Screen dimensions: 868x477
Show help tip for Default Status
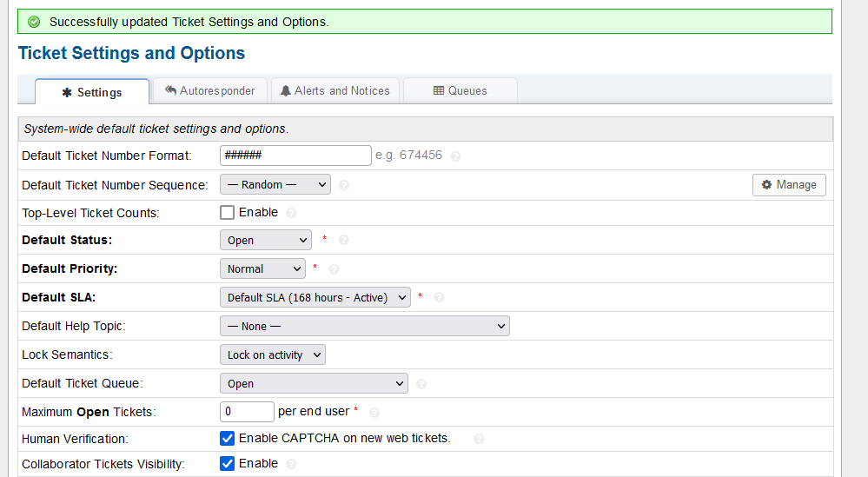tap(343, 241)
